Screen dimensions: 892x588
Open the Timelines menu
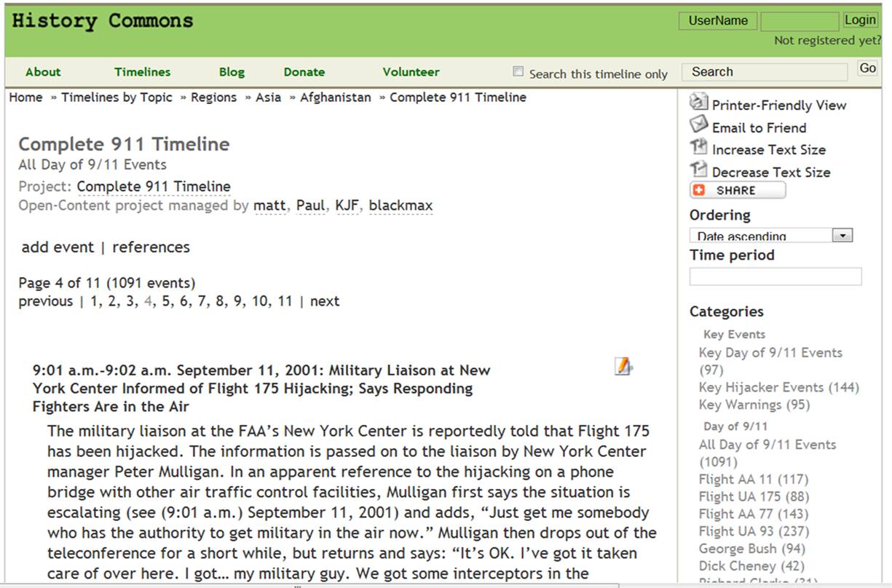[142, 72]
